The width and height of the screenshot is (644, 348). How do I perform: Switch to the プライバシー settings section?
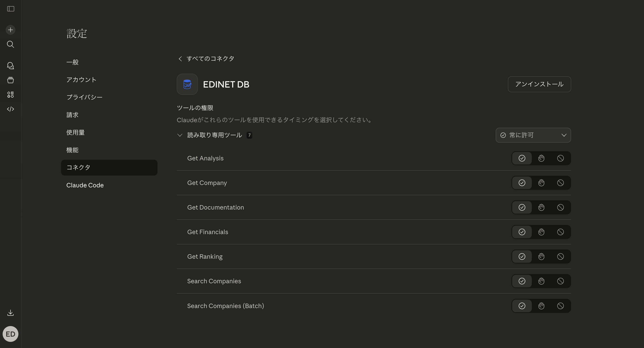[84, 97]
